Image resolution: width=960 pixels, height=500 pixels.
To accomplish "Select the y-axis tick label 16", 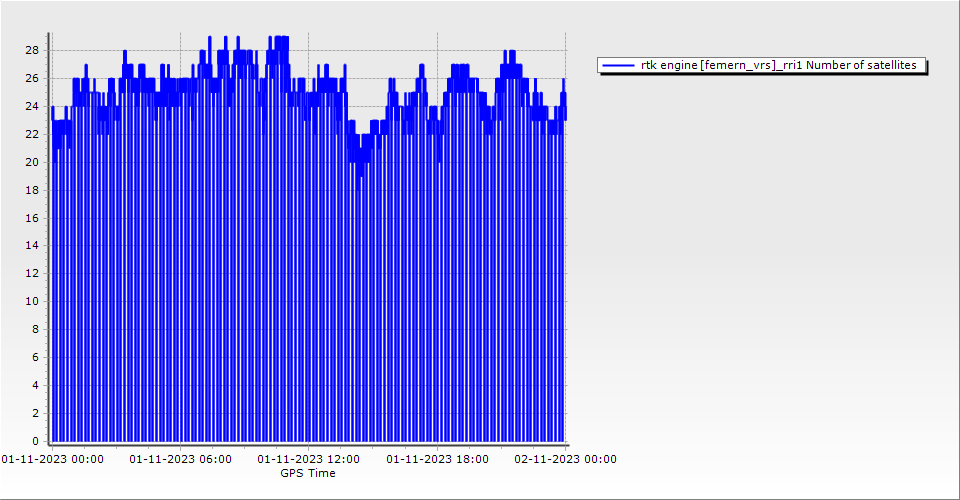I will tap(32, 218).
